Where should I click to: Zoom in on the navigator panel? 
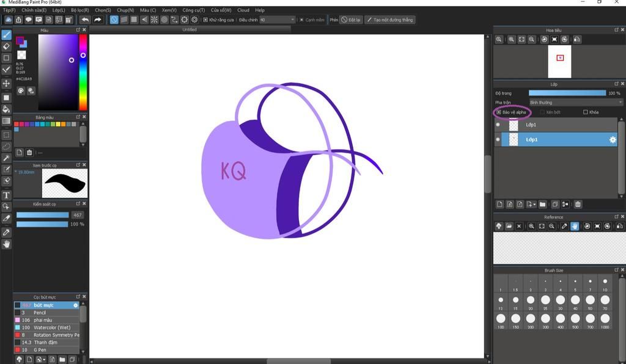pos(512,40)
